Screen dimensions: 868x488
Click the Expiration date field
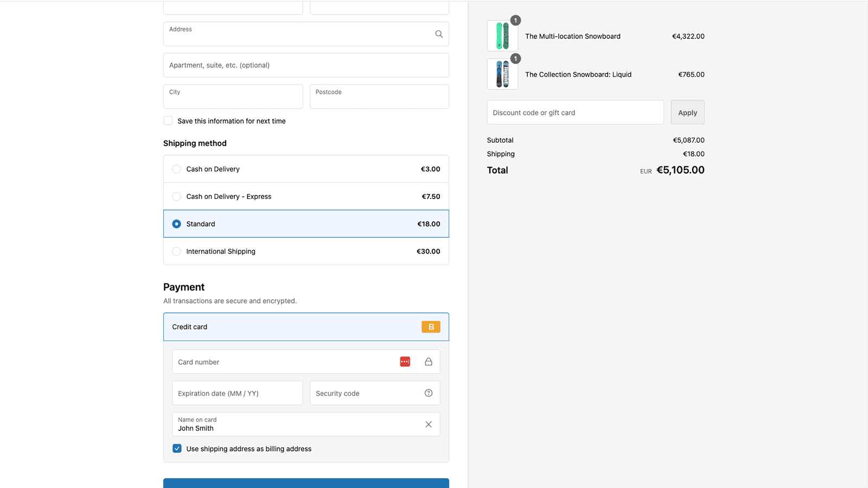coord(237,393)
